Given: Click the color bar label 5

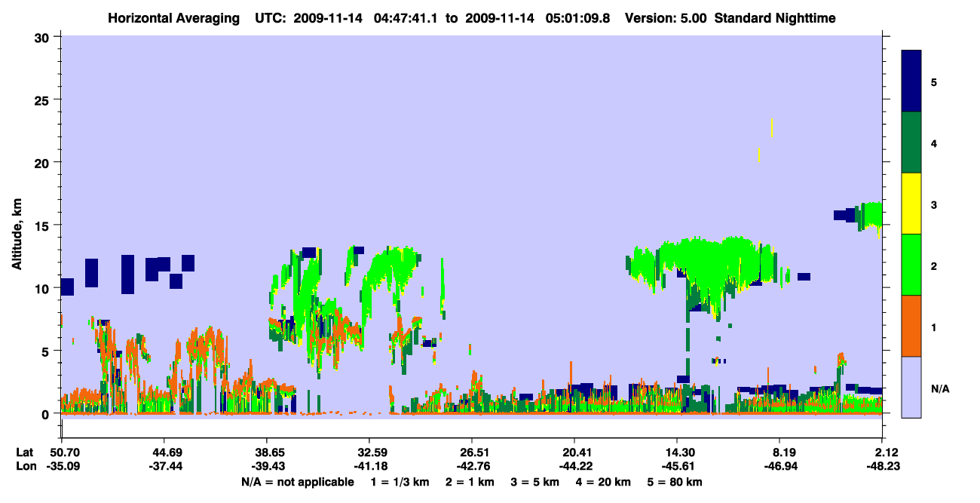Looking at the screenshot, I should click(934, 81).
